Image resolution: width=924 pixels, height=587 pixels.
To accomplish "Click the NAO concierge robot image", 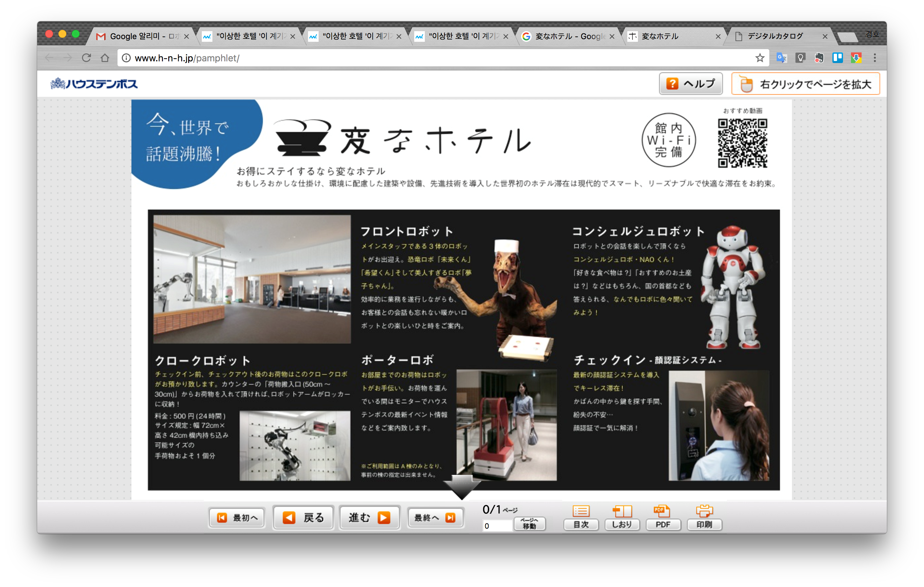I will coord(733,288).
